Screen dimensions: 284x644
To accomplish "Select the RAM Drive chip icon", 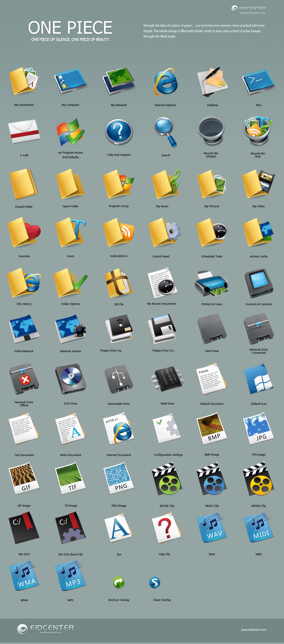I will click(x=168, y=379).
